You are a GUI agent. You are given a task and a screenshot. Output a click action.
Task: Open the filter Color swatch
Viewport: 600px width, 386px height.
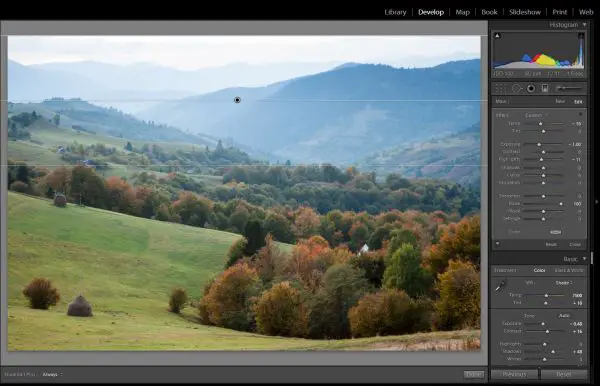point(555,232)
